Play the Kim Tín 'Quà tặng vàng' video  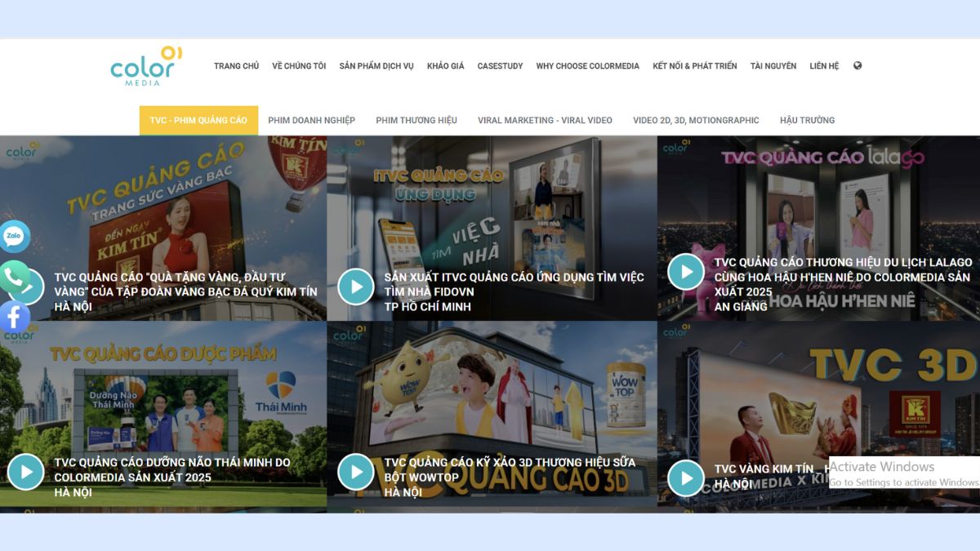(x=33, y=287)
